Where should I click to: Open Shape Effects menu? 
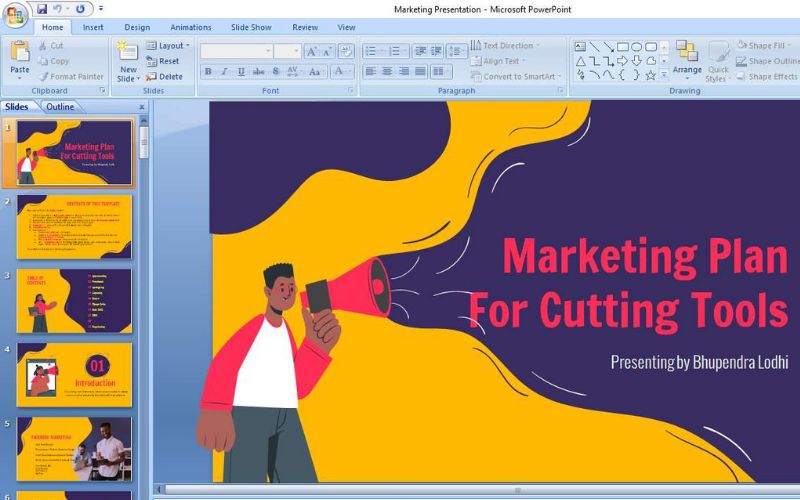768,77
